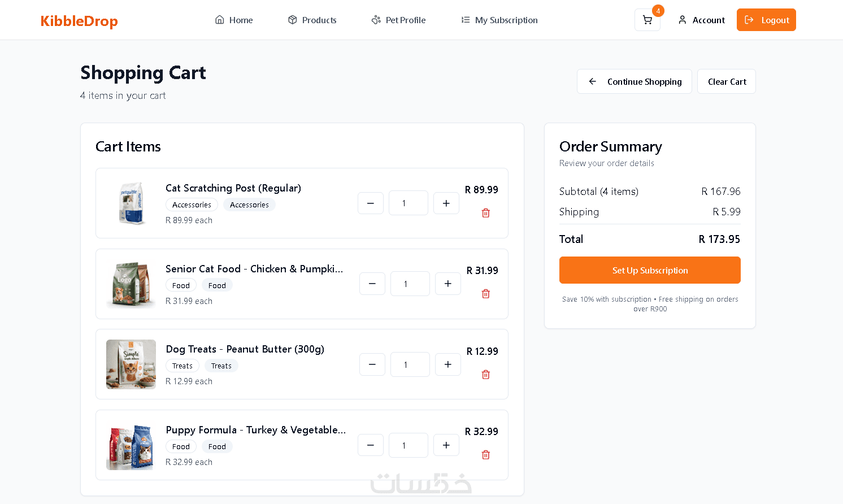Image resolution: width=843 pixels, height=504 pixels.
Task: Open My Subscription from navigation
Action: tap(499, 20)
